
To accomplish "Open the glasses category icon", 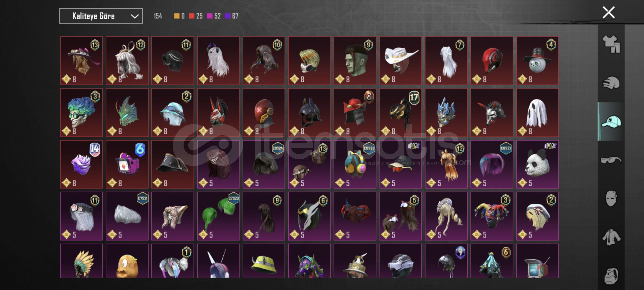I will pyautogui.click(x=611, y=160).
